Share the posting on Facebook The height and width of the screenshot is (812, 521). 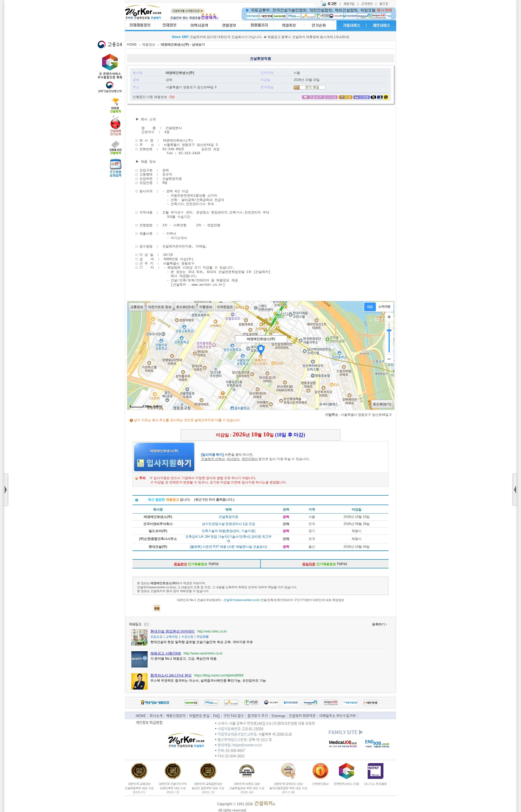tap(380, 97)
